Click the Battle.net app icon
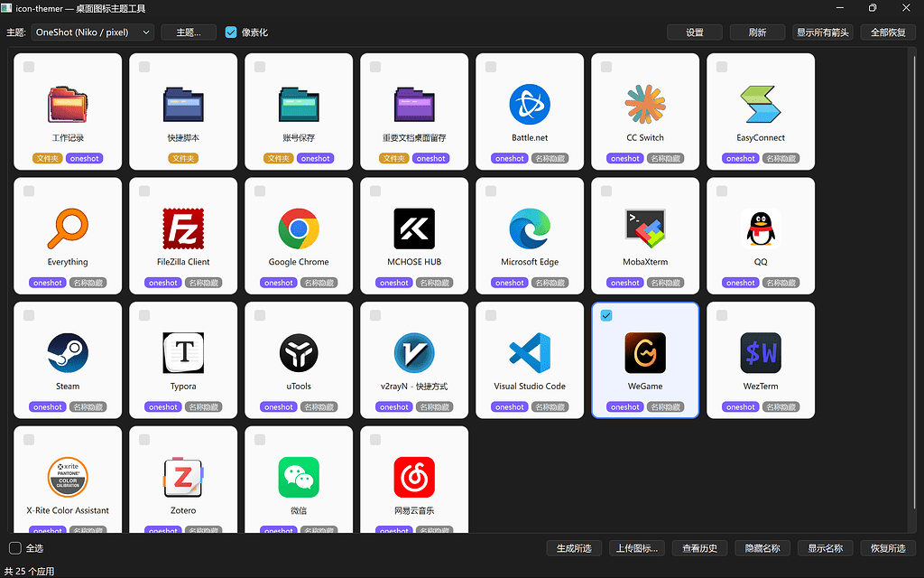This screenshot has width=924, height=578. pyautogui.click(x=530, y=105)
